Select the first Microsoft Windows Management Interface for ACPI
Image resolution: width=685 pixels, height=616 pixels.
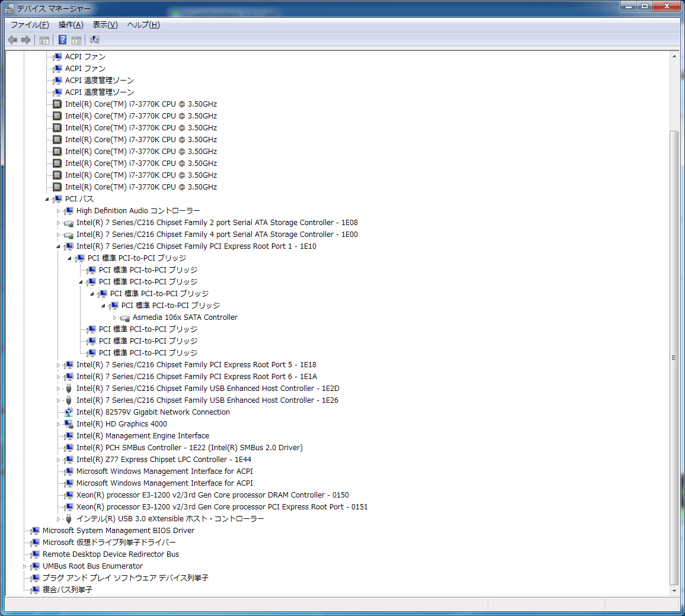(164, 471)
